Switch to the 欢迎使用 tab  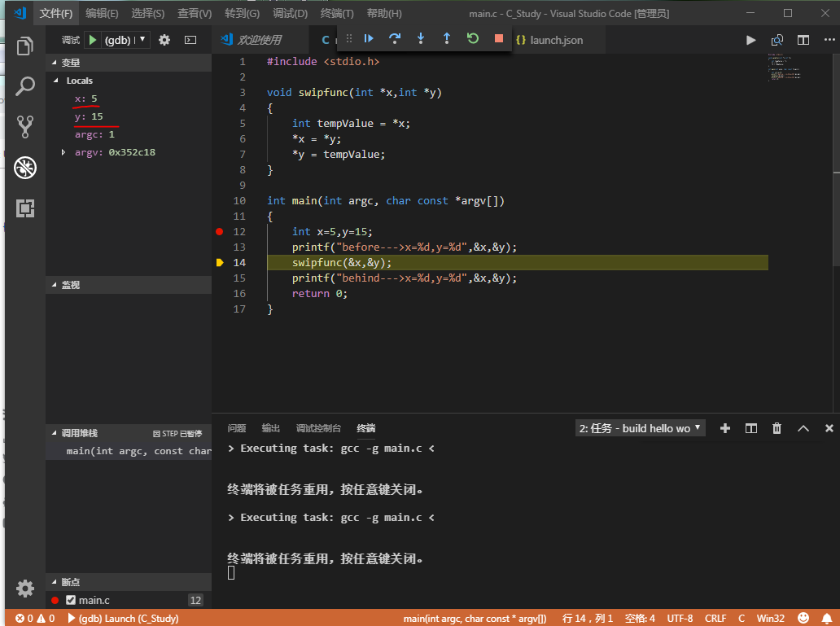260,40
